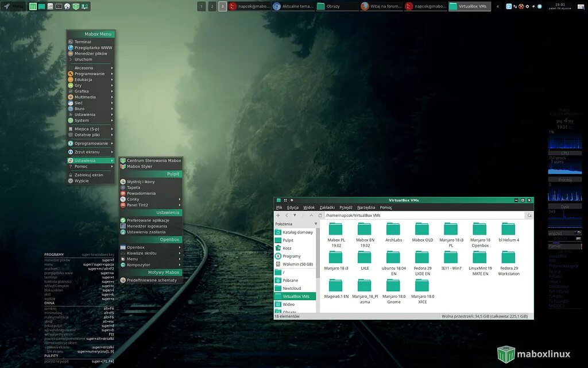Open Kosz in file manager sidebar
Image resolution: width=588 pixels, height=368 pixels.
(295, 248)
